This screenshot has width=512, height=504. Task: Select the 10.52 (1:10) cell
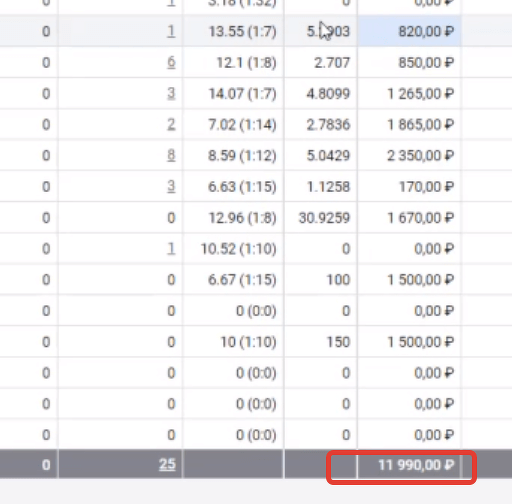[x=233, y=249]
